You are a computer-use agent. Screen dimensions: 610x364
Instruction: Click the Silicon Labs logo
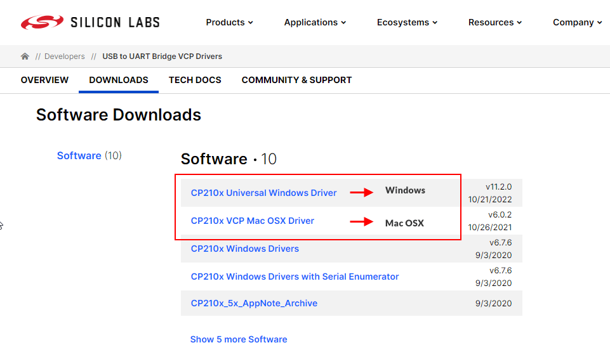[x=90, y=22]
